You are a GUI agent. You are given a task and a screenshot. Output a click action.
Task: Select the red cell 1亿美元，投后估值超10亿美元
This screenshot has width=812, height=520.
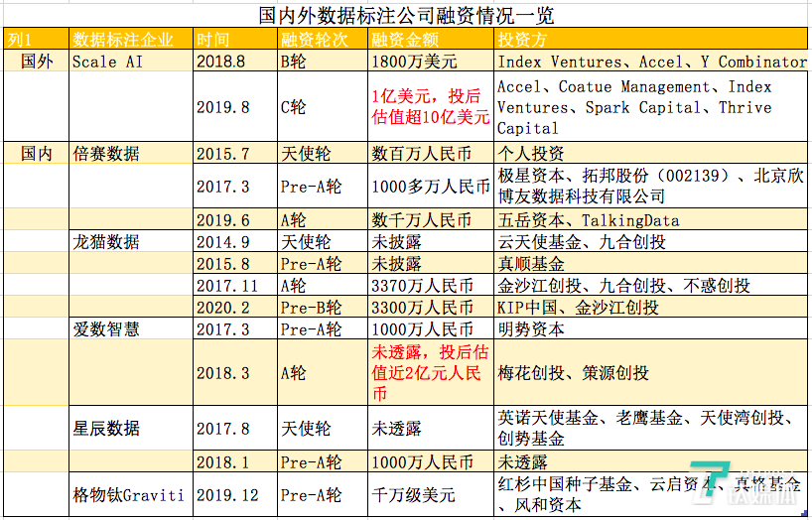pyautogui.click(x=431, y=106)
